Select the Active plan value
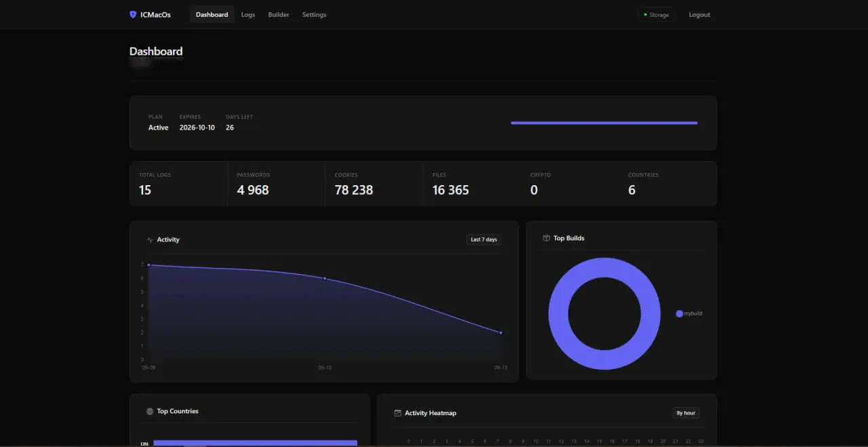The width and height of the screenshot is (868, 447). pos(158,128)
